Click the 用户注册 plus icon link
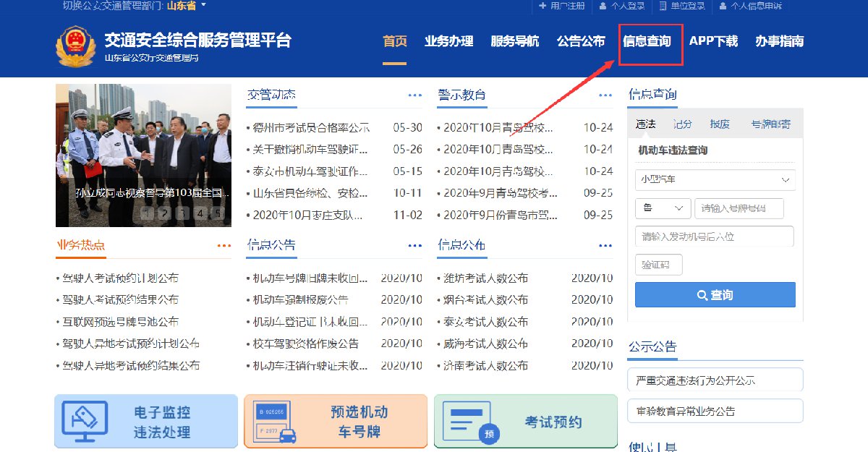This screenshot has height=452, width=868. click(561, 6)
